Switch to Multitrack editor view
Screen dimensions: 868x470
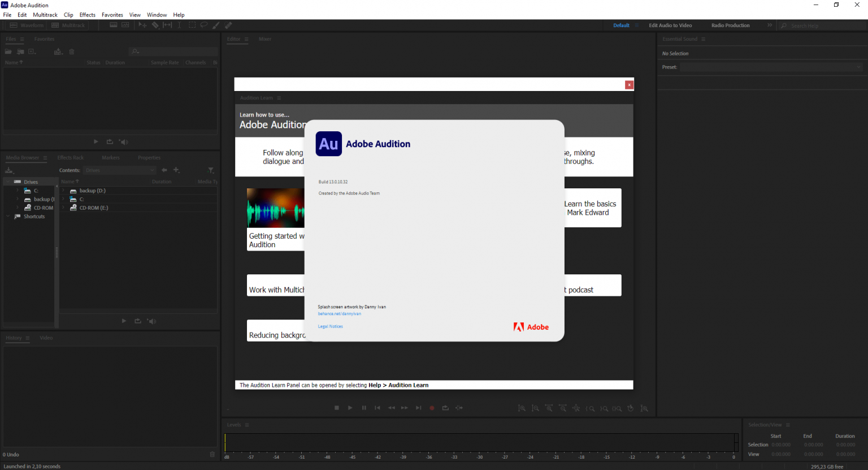point(68,25)
